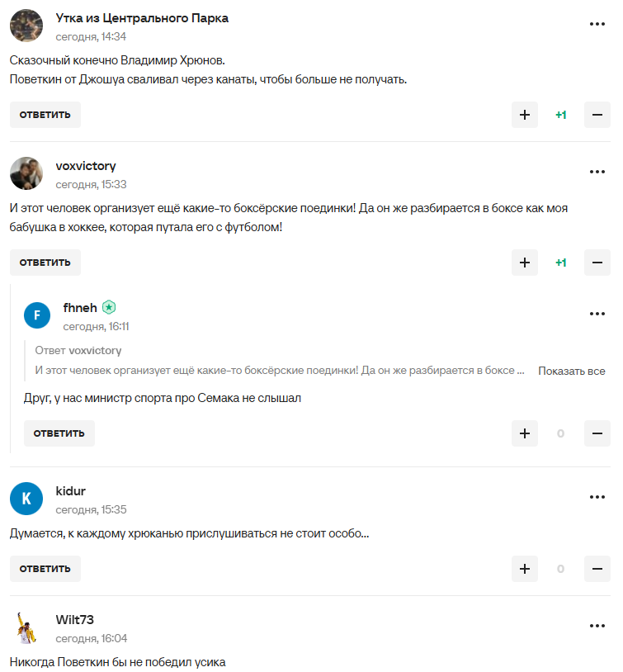This screenshot has width=623, height=672.
Task: Open more options for Wilt73's comment
Action: click(597, 626)
